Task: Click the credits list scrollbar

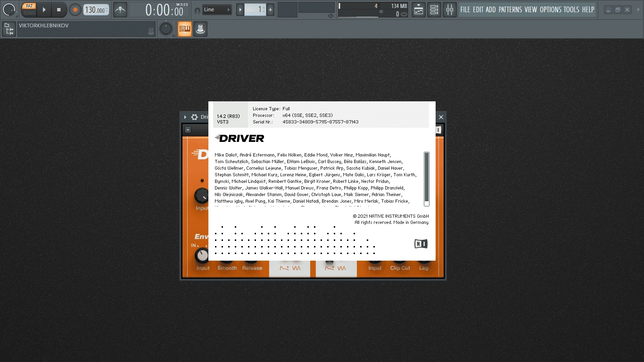Action: (427, 179)
